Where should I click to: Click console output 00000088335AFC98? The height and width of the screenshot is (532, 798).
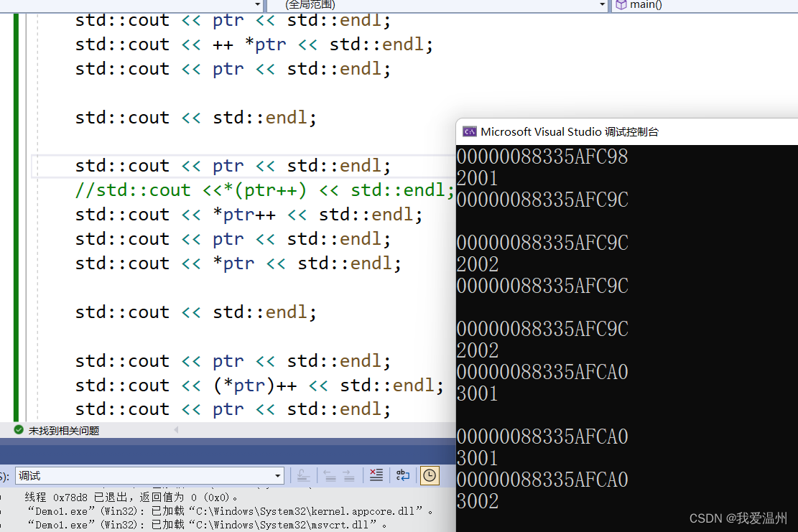point(542,157)
